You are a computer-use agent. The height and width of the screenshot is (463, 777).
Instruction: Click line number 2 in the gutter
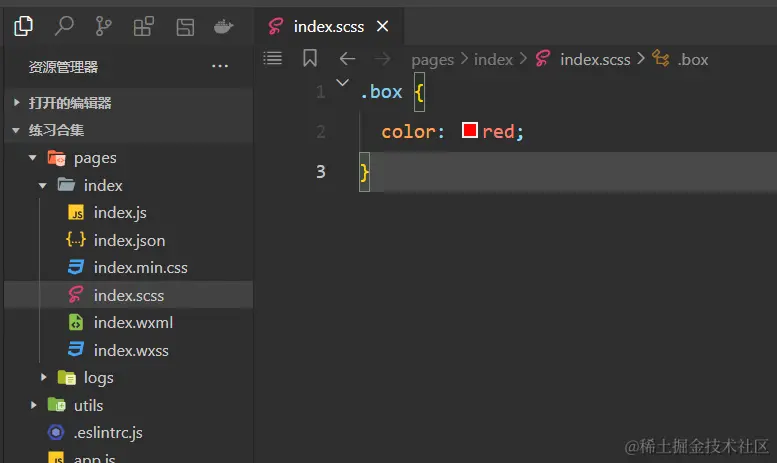320,131
